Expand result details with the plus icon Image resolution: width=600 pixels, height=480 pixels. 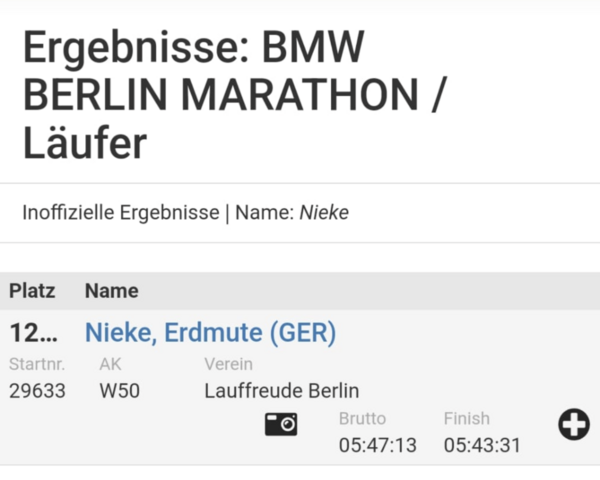[x=574, y=424]
